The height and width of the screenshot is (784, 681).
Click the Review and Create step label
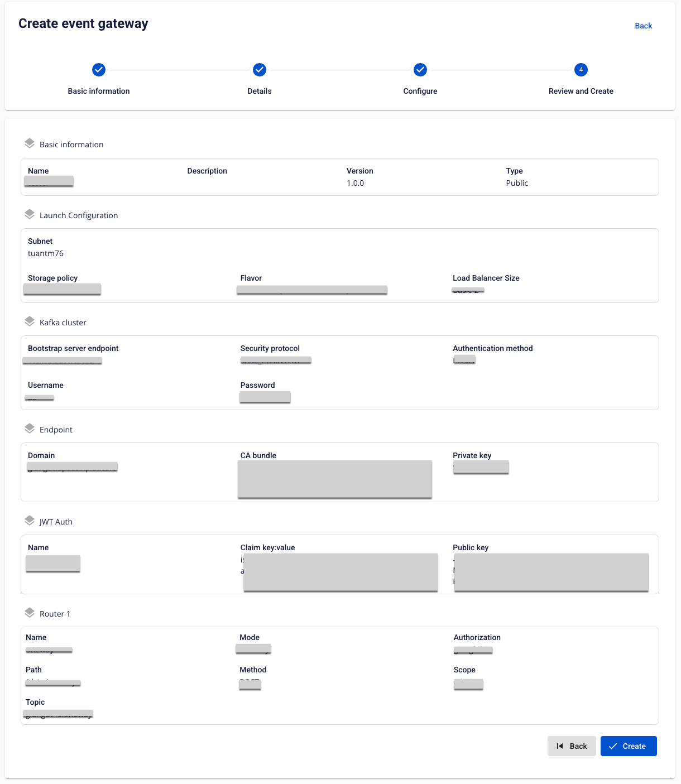581,91
